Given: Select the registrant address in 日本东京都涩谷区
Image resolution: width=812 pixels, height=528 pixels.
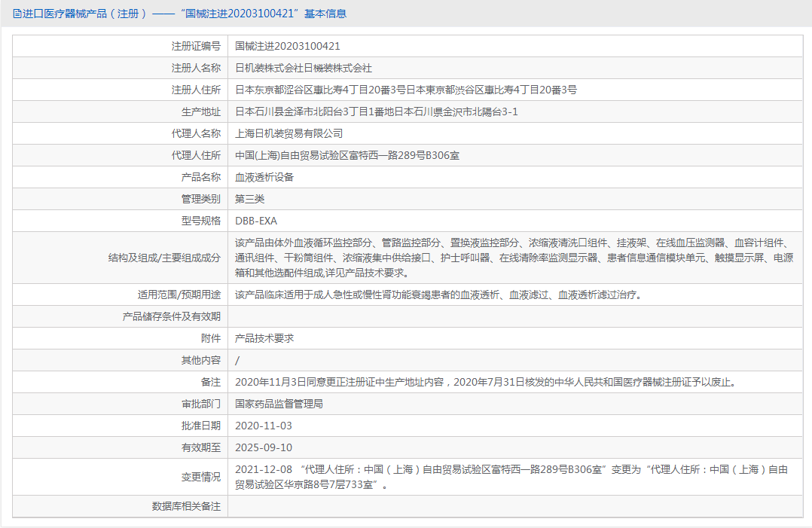Looking at the screenshot, I should click(406, 90).
